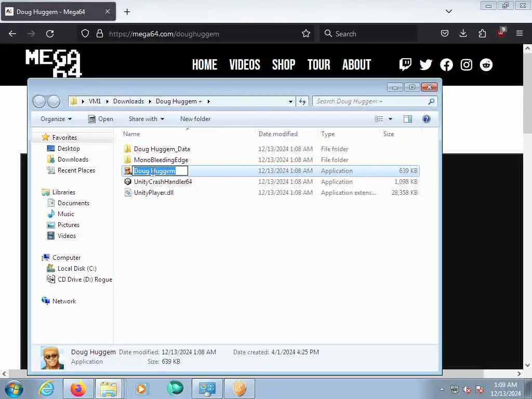Select Desktop in Favorites

[x=69, y=148]
